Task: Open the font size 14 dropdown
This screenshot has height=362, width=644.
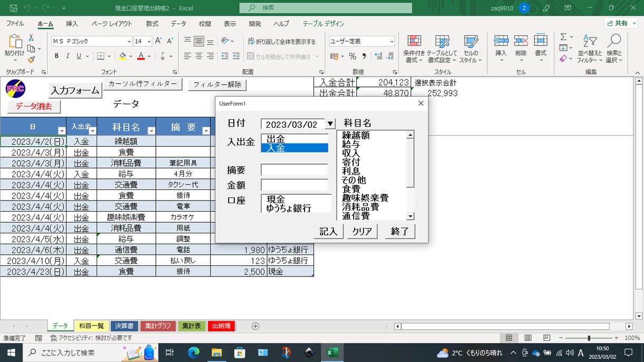Action: click(x=149, y=41)
